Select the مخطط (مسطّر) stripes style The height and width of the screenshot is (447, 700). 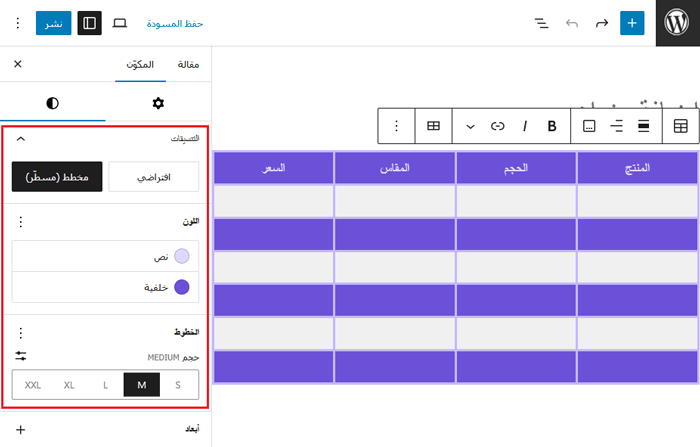[57, 177]
